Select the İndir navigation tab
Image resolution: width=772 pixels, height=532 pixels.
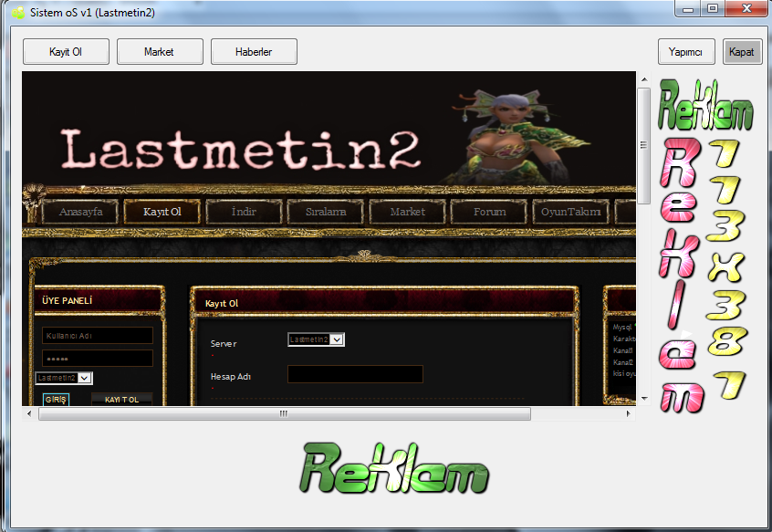(x=245, y=212)
